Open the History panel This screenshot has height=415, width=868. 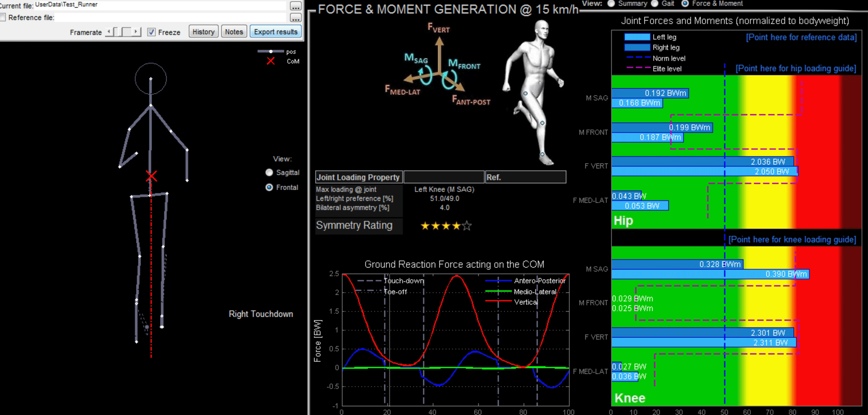(203, 32)
